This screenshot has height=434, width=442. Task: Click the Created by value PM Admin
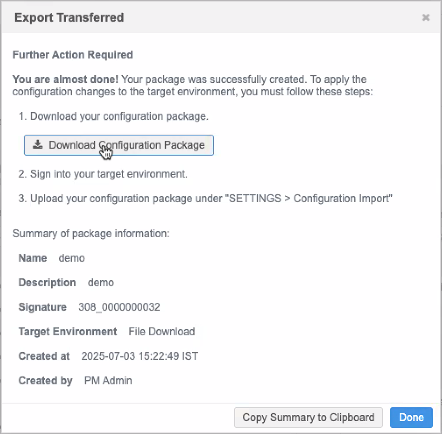coord(108,380)
